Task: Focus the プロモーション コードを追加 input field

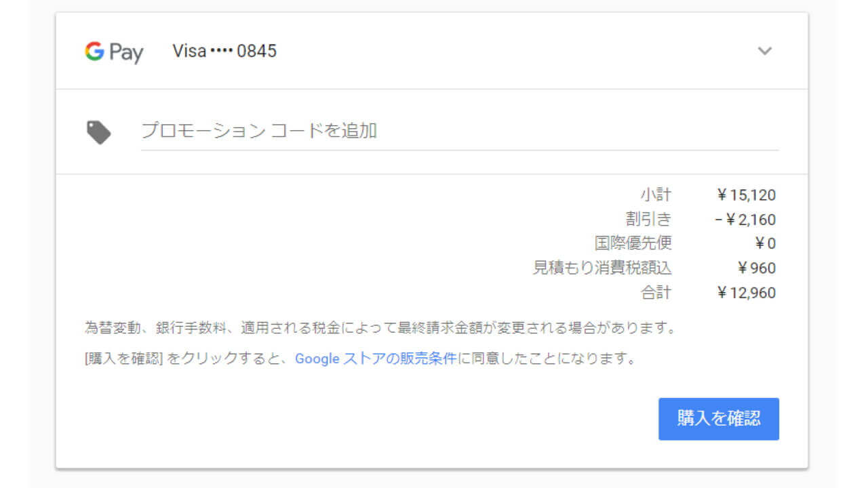Action: tap(460, 131)
